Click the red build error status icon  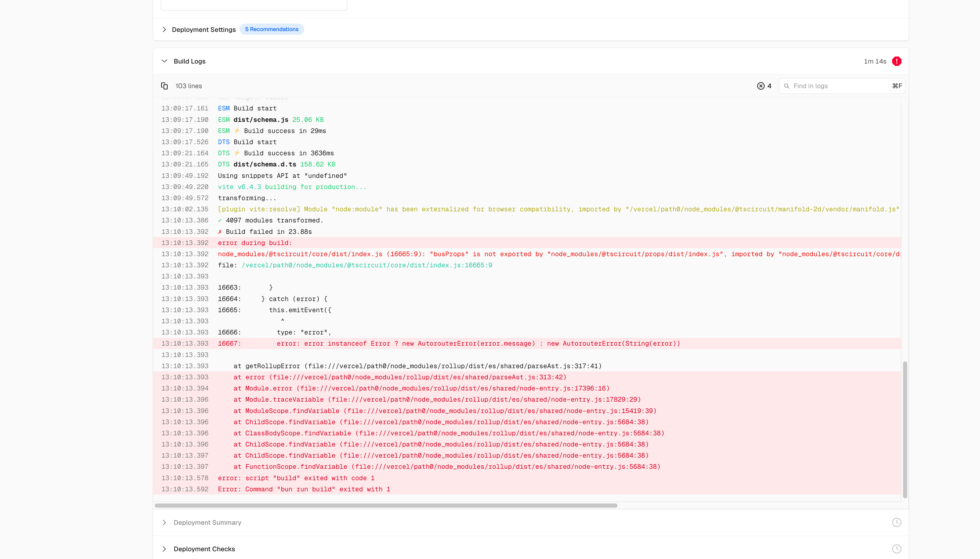(897, 61)
